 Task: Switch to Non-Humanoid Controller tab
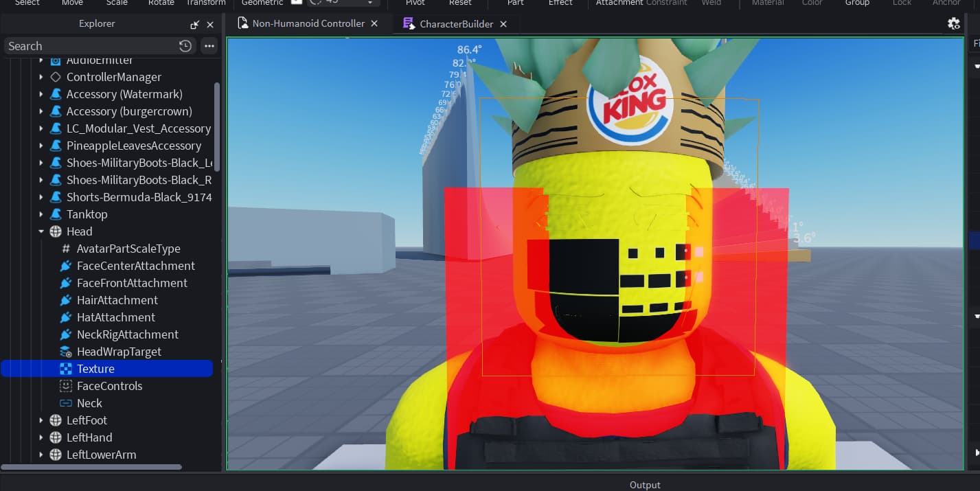308,23
